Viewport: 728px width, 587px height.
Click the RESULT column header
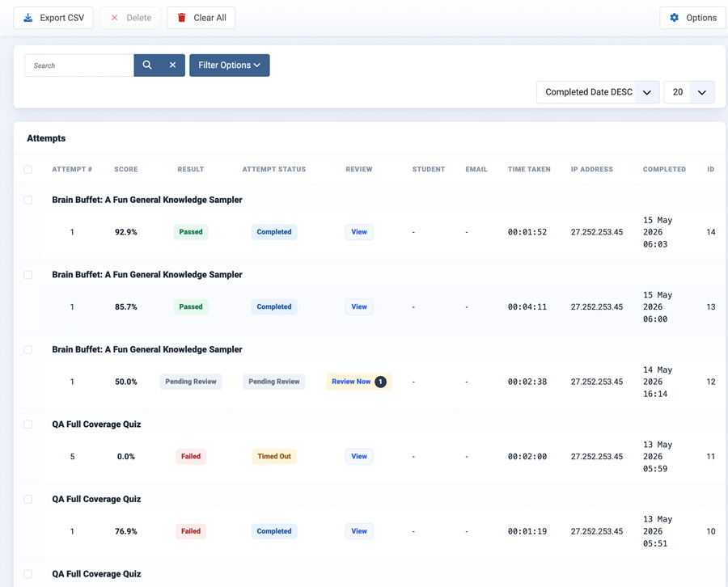pos(190,169)
